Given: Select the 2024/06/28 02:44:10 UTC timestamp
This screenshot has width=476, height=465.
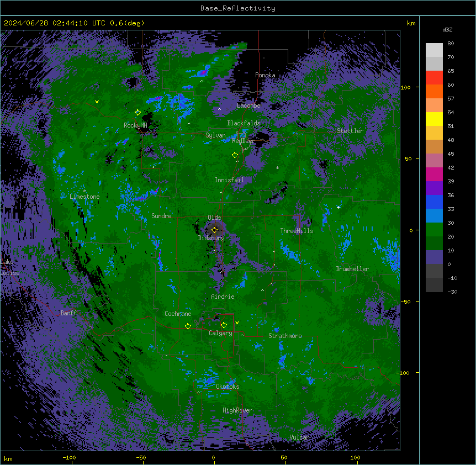Looking at the screenshot, I should pyautogui.click(x=54, y=23).
